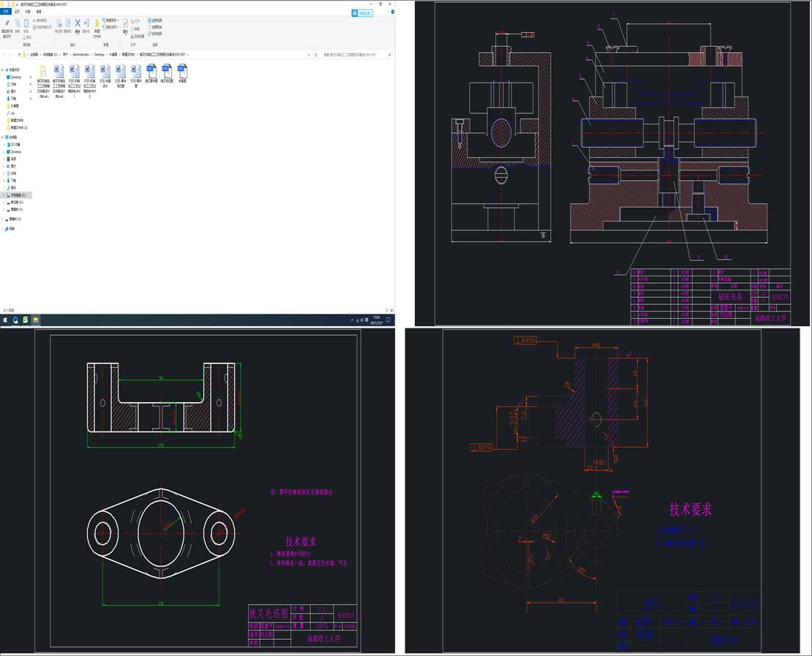Screen dimensions: 812x656
Task: Select the 夹具图 DWG file
Action: pyautogui.click(x=182, y=72)
